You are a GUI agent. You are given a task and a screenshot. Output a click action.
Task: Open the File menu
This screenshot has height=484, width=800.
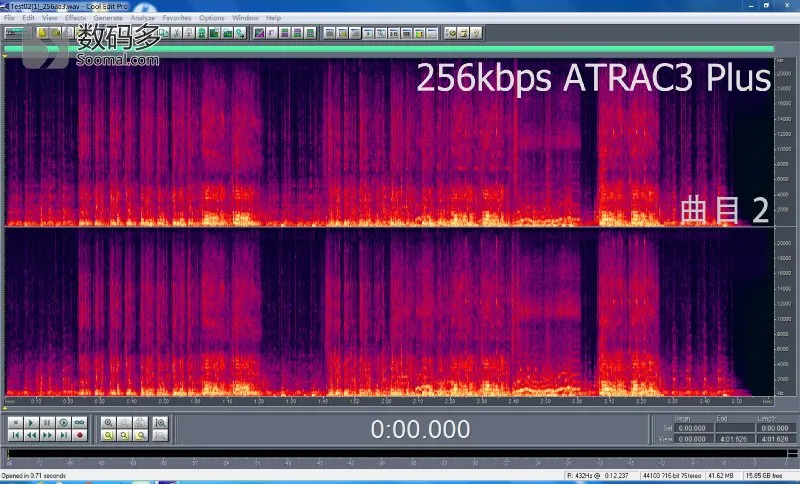[9, 18]
